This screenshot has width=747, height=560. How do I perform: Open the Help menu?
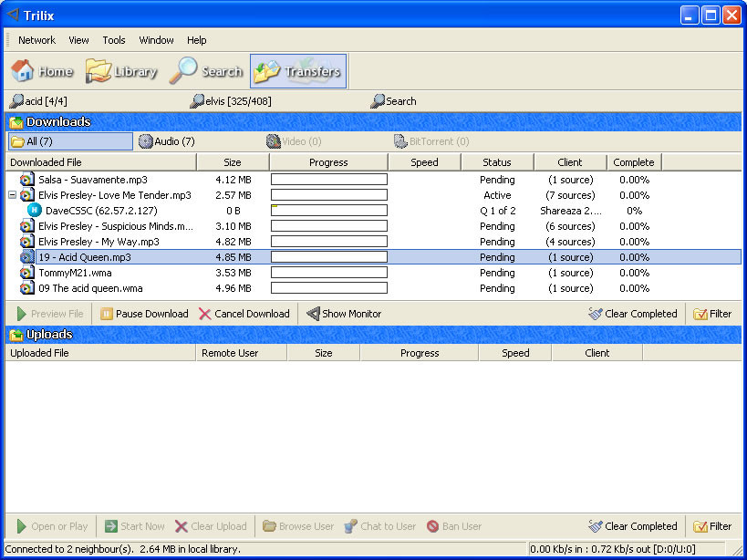(196, 40)
